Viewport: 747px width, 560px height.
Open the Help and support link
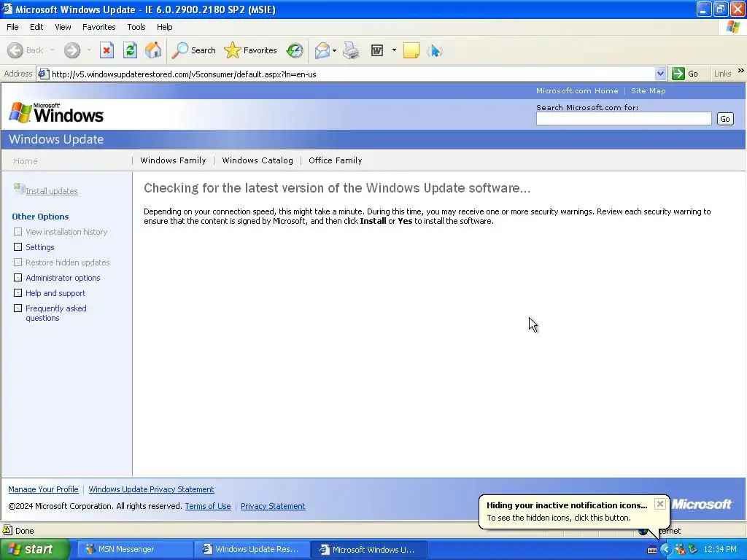pyautogui.click(x=55, y=293)
